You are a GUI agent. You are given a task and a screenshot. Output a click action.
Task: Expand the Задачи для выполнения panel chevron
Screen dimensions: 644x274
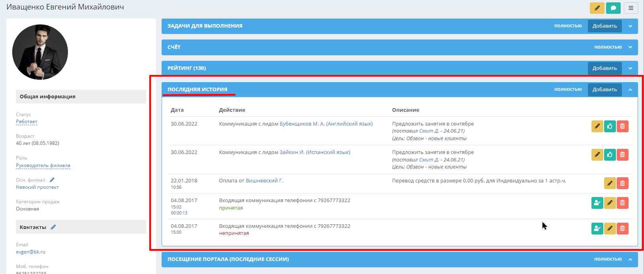click(630, 26)
